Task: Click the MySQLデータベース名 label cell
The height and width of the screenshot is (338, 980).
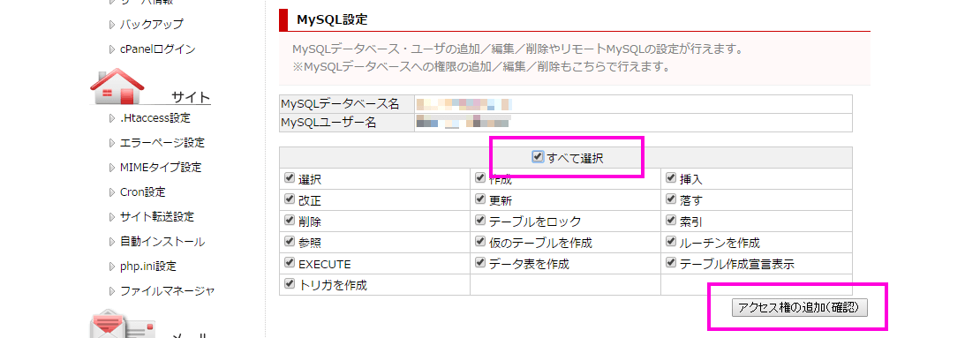Action: click(x=346, y=104)
